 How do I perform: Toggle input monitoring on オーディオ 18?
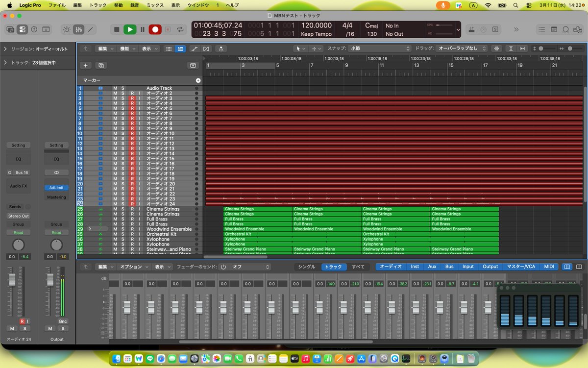tap(139, 174)
